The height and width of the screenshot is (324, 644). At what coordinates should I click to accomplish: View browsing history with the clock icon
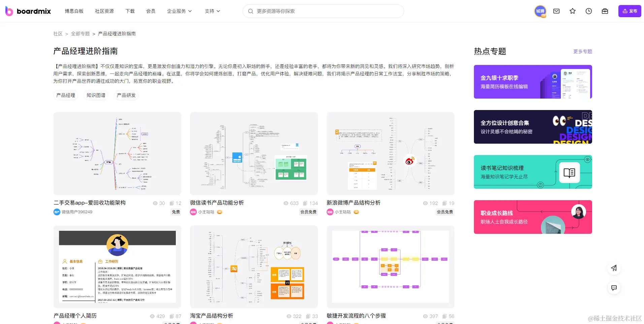588,11
